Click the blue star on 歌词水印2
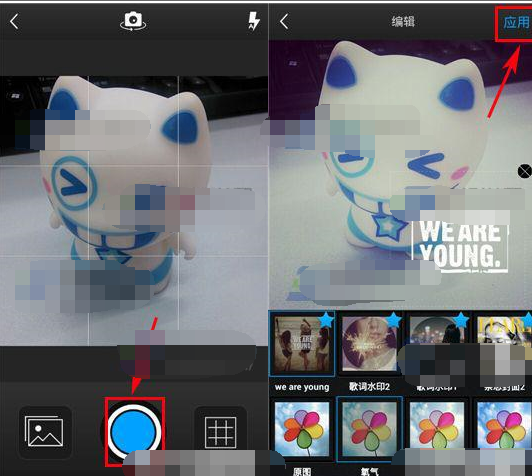The height and width of the screenshot is (476, 532). (394, 320)
